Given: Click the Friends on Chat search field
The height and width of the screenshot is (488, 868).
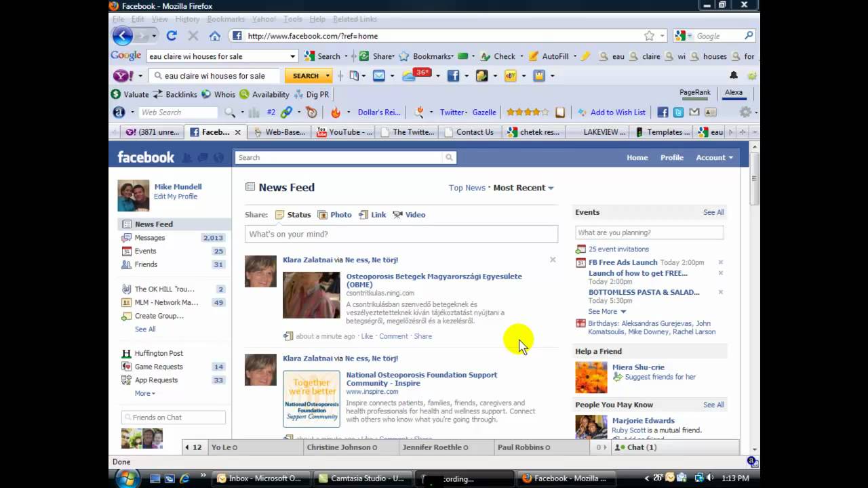Looking at the screenshot, I should pos(174,418).
